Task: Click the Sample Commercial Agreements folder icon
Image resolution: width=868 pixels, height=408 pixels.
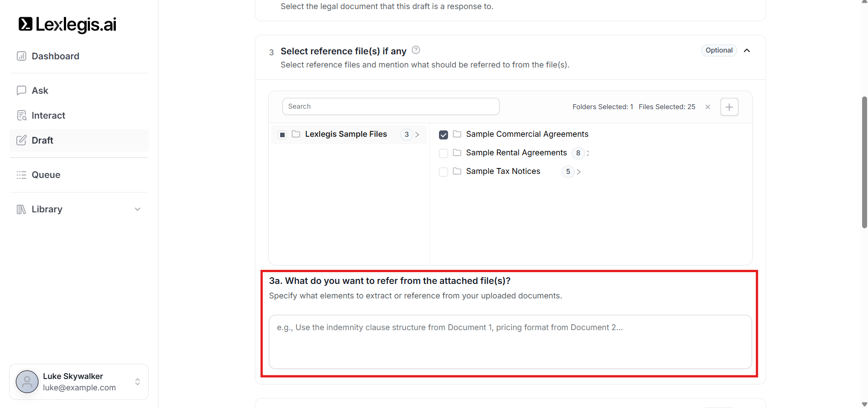Action: click(457, 134)
